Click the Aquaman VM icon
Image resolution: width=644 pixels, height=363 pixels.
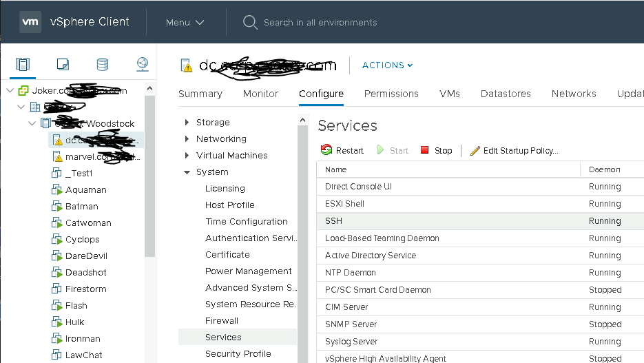click(x=56, y=189)
